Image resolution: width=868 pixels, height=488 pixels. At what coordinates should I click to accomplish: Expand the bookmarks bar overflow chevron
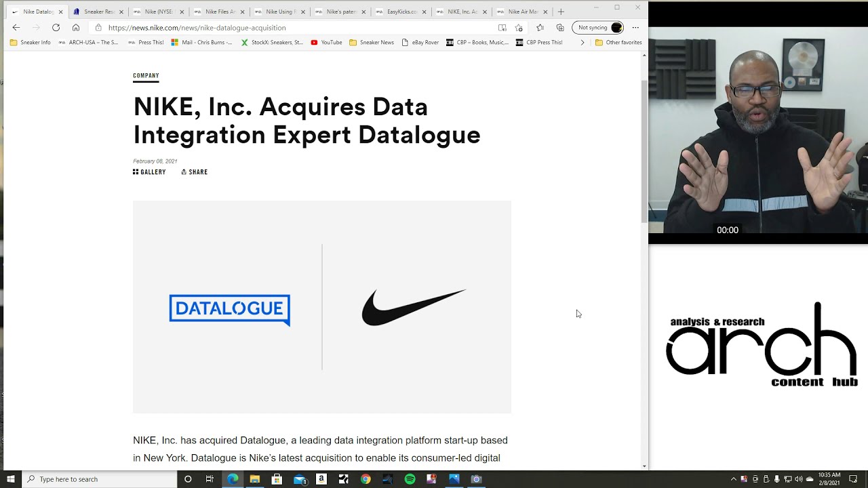click(x=582, y=42)
